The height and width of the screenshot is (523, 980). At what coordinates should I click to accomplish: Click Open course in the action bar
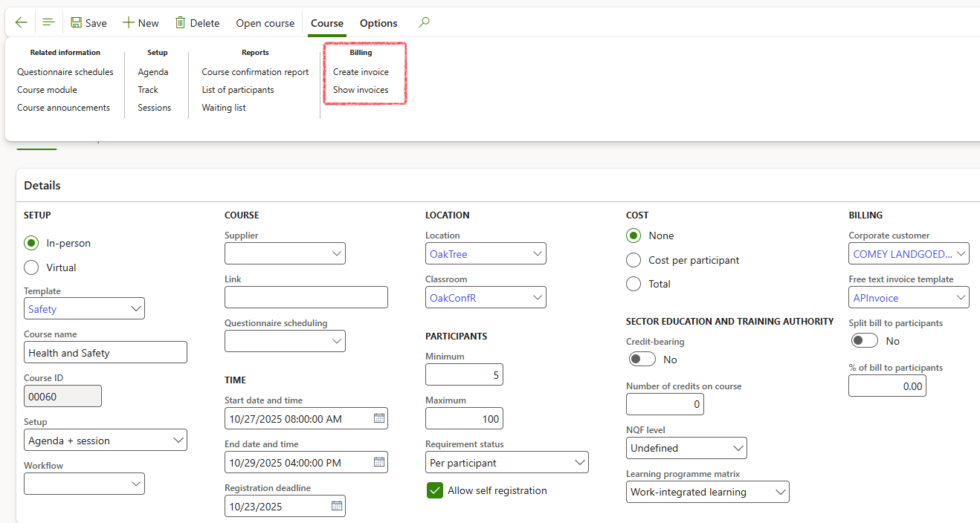click(x=265, y=23)
